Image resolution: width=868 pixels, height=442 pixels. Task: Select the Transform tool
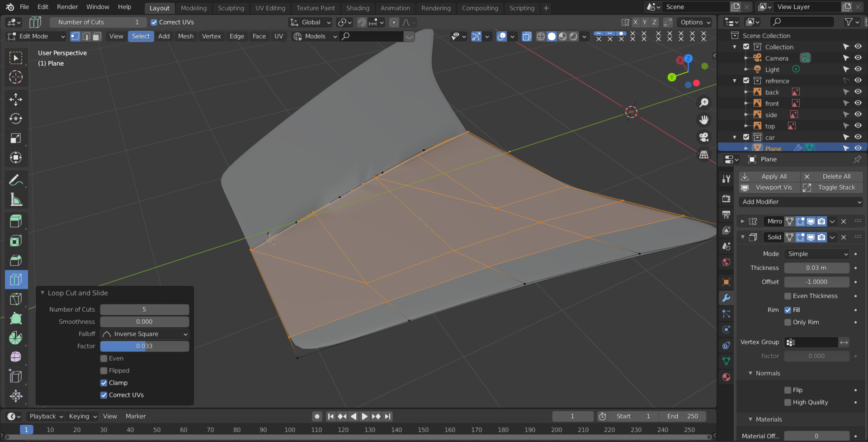16,157
